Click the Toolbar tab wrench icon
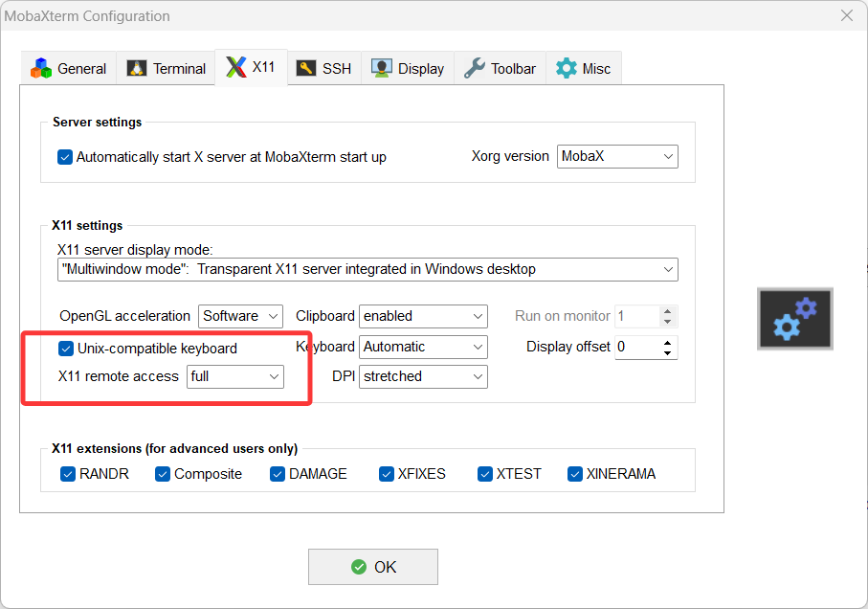The height and width of the screenshot is (609, 868). 475,68
